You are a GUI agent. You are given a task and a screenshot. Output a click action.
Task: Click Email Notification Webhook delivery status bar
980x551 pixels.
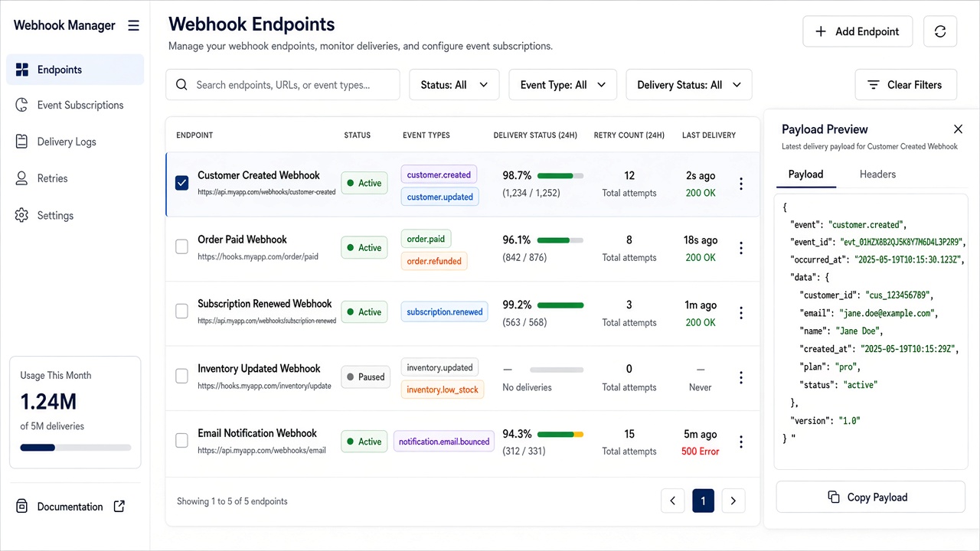coord(560,434)
